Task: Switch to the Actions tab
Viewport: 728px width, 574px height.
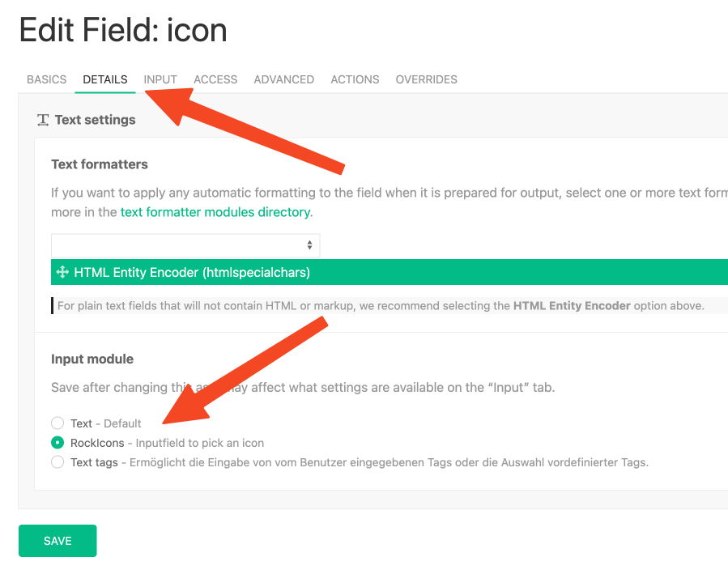Action: click(355, 79)
